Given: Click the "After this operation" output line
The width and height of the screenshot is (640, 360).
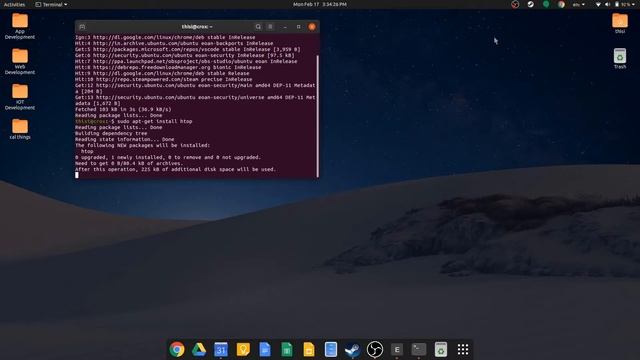Looking at the screenshot, I should point(176,169).
